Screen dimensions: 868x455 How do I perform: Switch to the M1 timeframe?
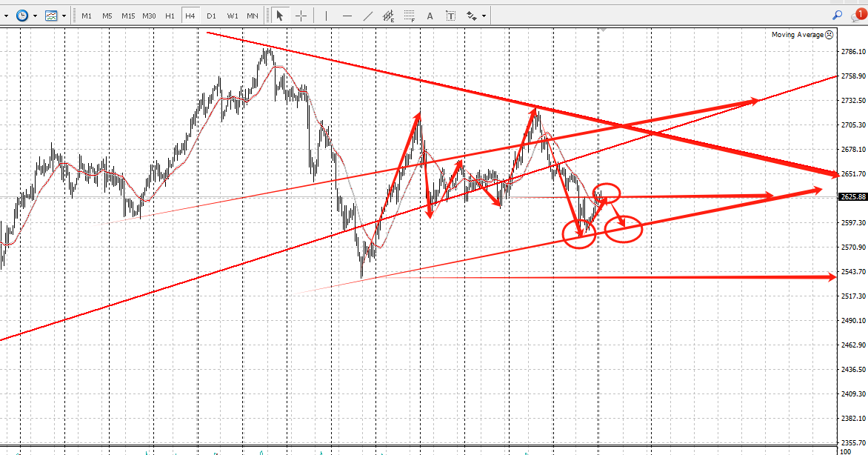pyautogui.click(x=87, y=16)
